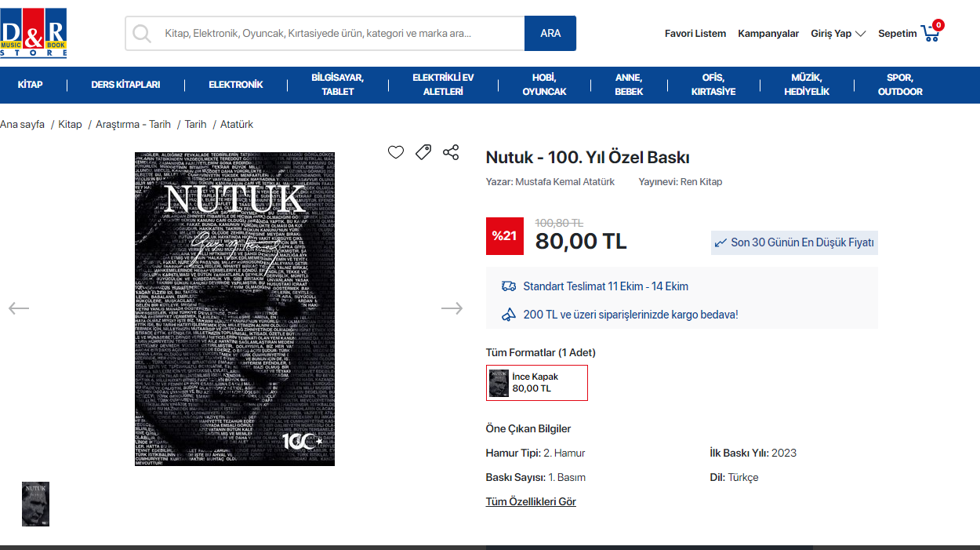Open the shopping cart icon
980x550 pixels.
coord(931,32)
